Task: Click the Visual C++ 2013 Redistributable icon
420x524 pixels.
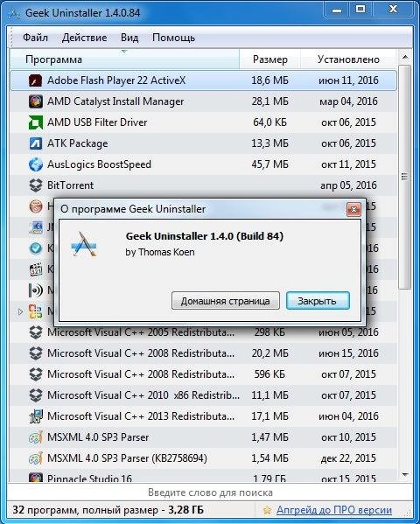Action: pyautogui.click(x=36, y=416)
